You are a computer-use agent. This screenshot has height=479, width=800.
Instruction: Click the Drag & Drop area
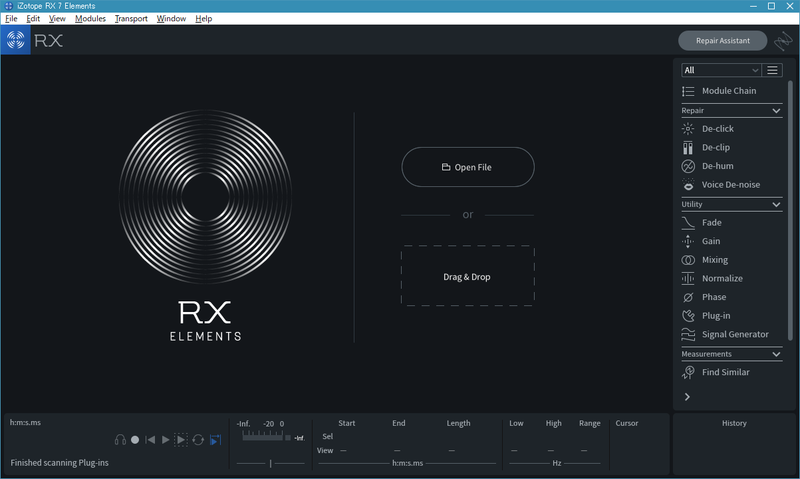click(468, 276)
